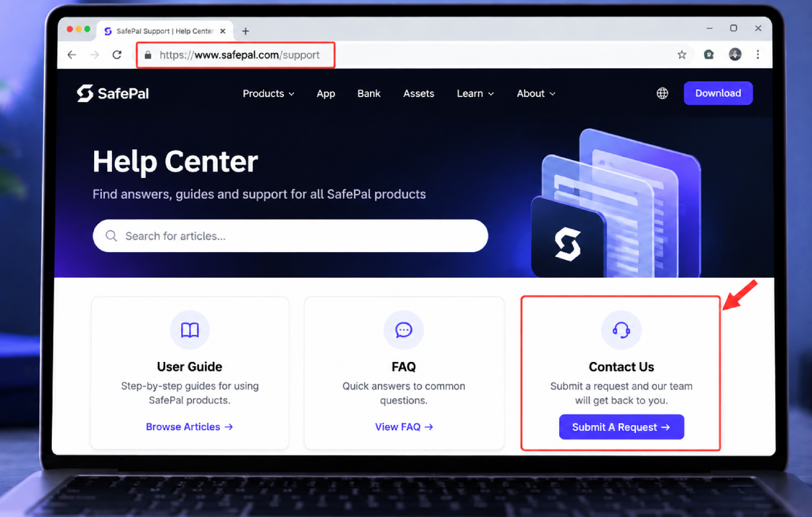Click the 'Submit a request and our team' text
The width and height of the screenshot is (812, 517).
(622, 386)
